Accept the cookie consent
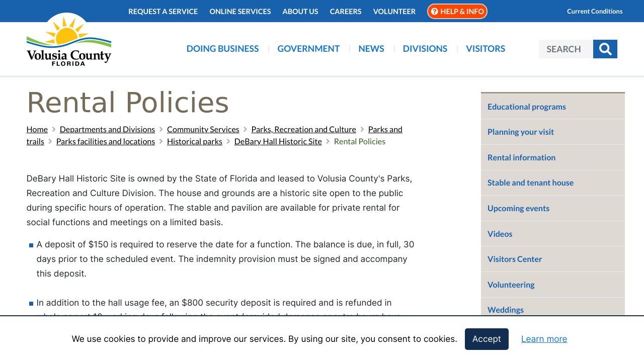This screenshot has height=362, width=644. point(487,339)
